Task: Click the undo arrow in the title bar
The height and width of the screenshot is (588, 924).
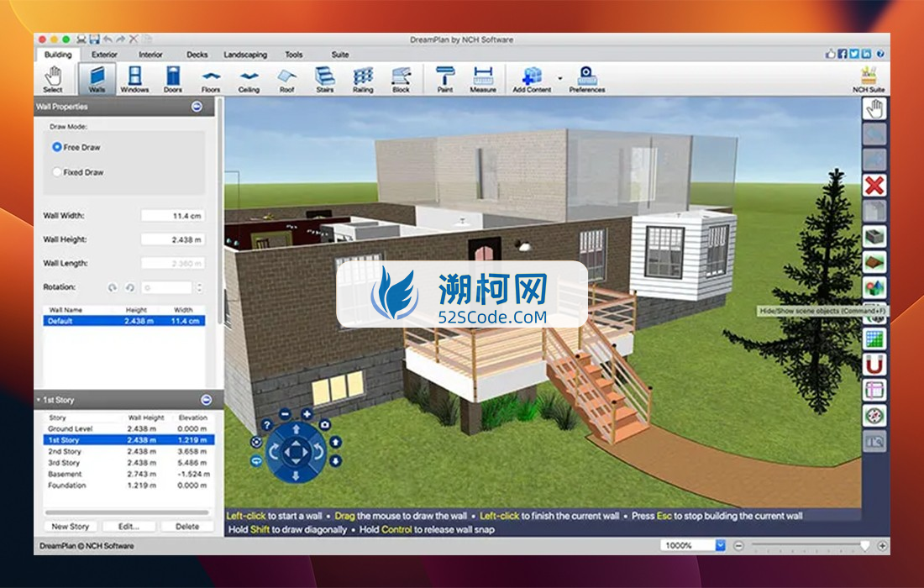Action: pyautogui.click(x=108, y=39)
